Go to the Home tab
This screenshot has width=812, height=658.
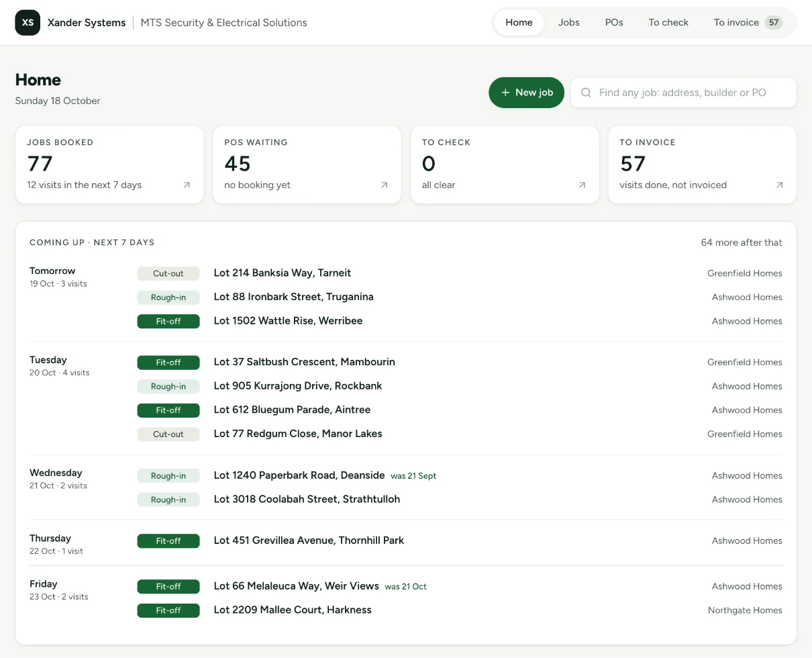(x=519, y=23)
